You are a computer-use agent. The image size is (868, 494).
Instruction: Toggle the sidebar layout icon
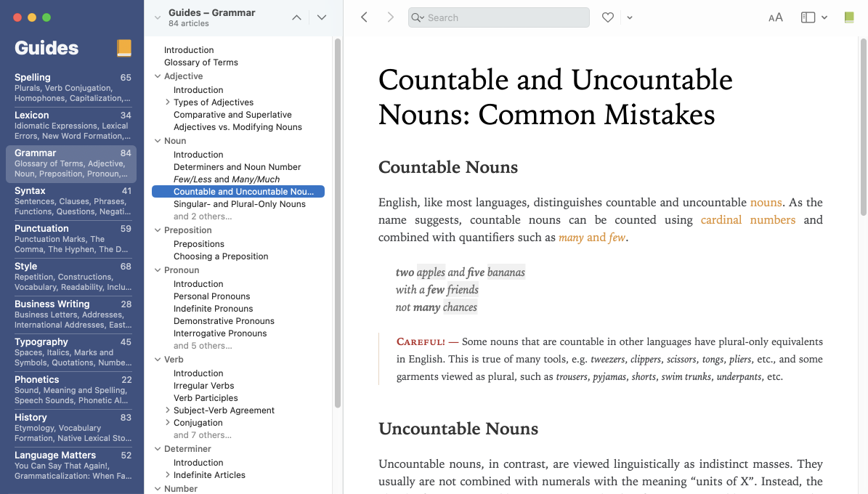pyautogui.click(x=808, y=17)
